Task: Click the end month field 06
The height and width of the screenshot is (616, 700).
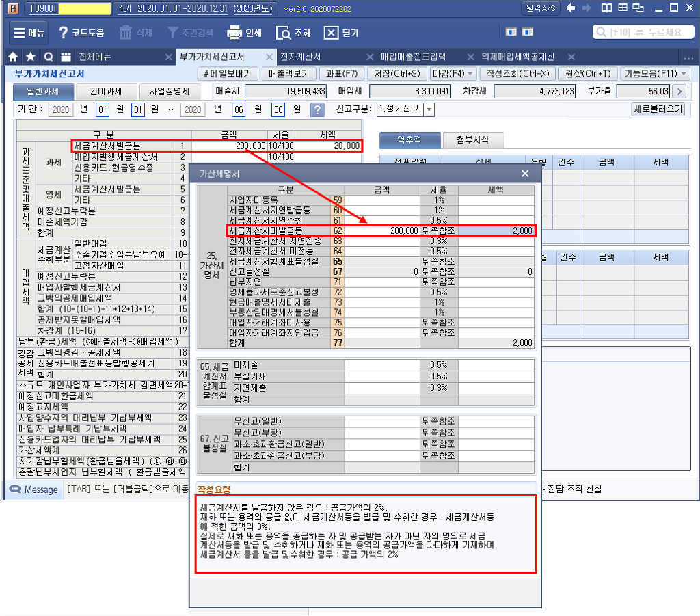Action: coord(239,109)
